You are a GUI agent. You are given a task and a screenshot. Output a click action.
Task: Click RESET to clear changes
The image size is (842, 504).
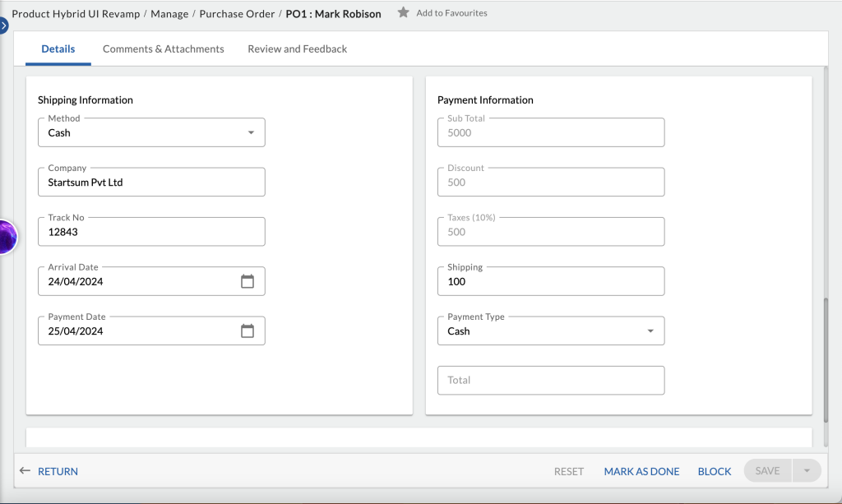click(569, 470)
